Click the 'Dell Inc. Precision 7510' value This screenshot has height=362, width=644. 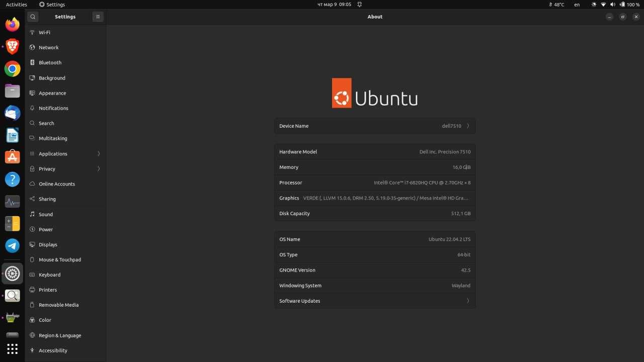pyautogui.click(x=445, y=152)
